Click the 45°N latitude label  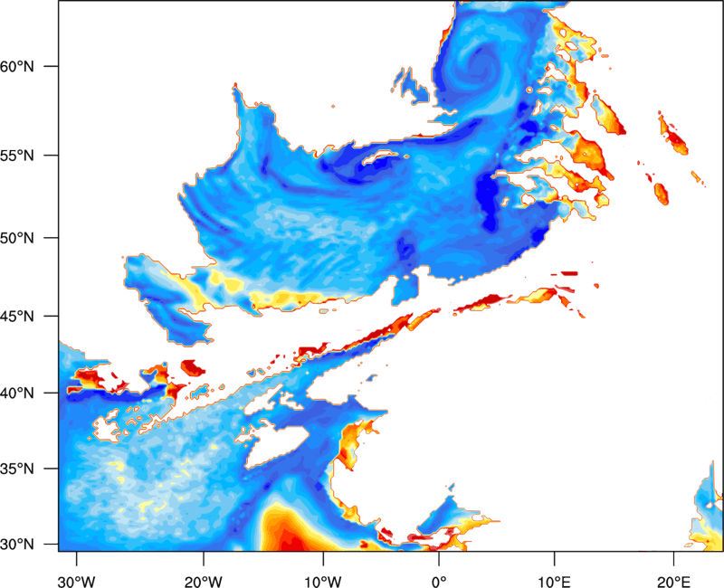tap(17, 317)
